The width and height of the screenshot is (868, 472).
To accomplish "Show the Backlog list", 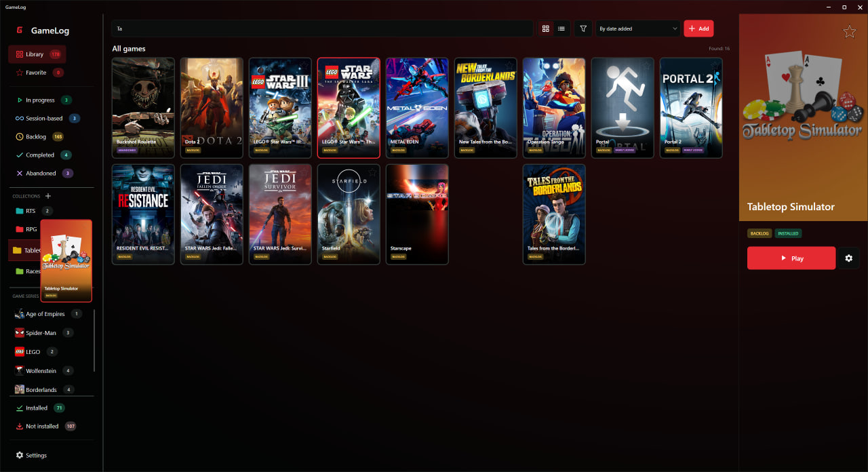I will 39,136.
